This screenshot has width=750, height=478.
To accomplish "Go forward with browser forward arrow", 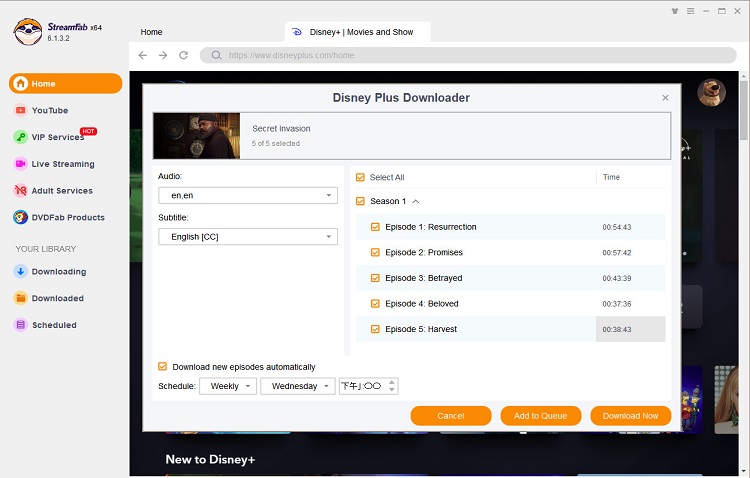I will [163, 55].
